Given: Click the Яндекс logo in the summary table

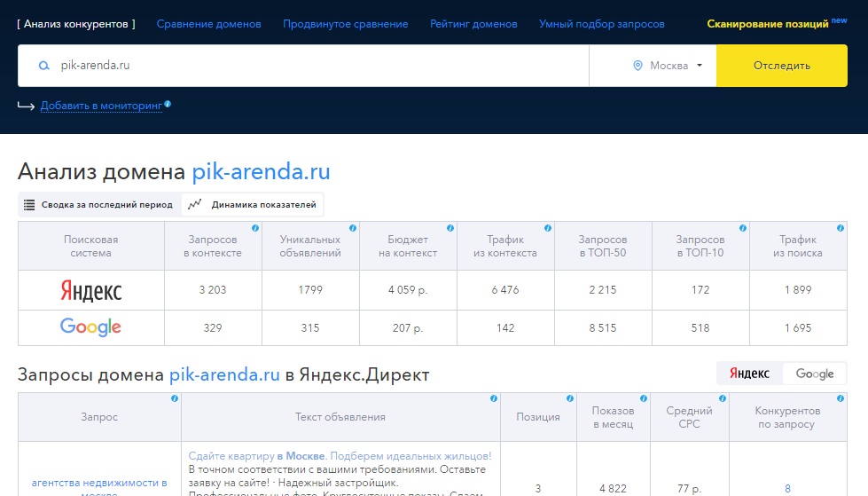Looking at the screenshot, I should click(x=90, y=290).
